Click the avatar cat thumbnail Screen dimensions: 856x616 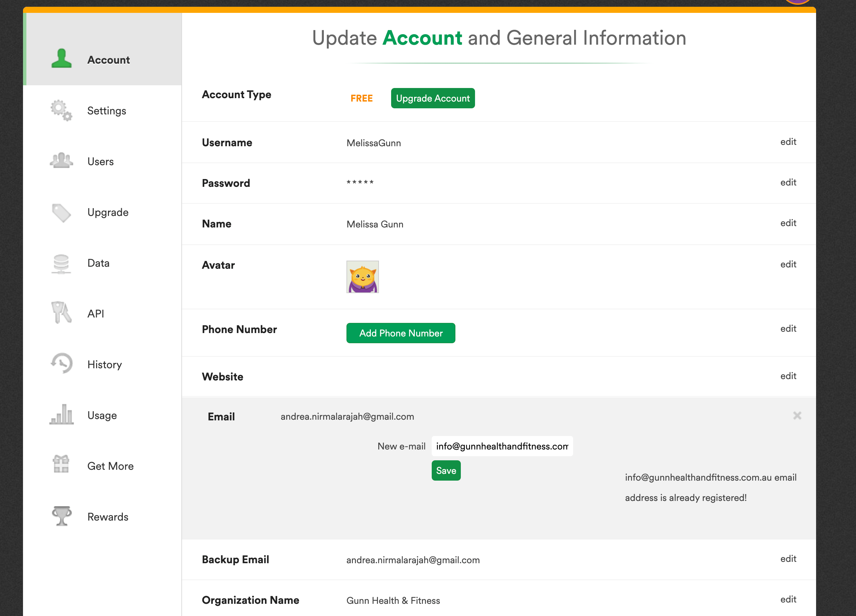[x=362, y=277]
